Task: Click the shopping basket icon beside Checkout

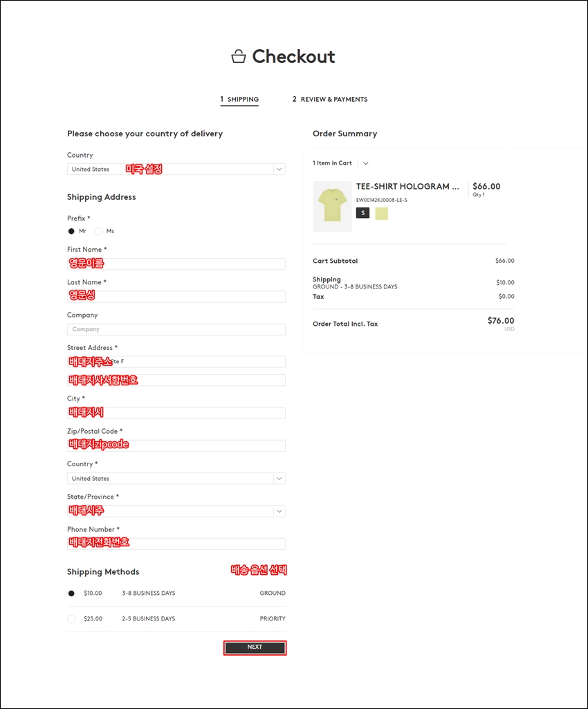Action: click(239, 57)
